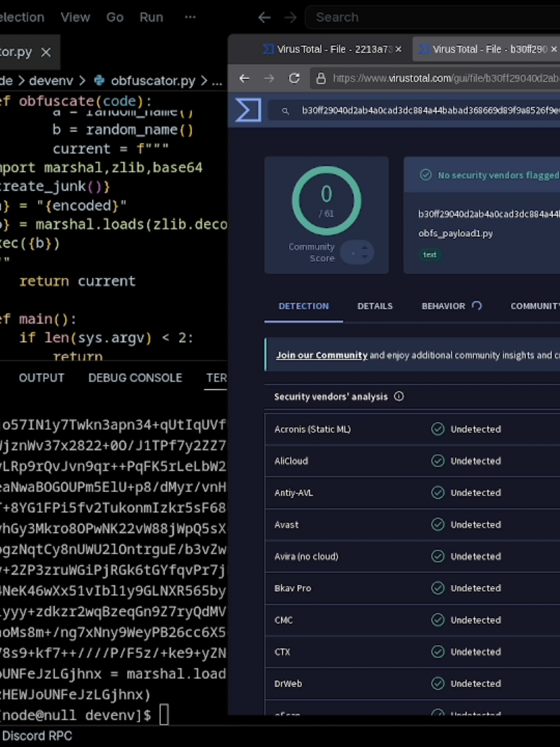Close the obfuscator.py editor tab
Image resolution: width=560 pixels, height=747 pixels.
coord(46,52)
